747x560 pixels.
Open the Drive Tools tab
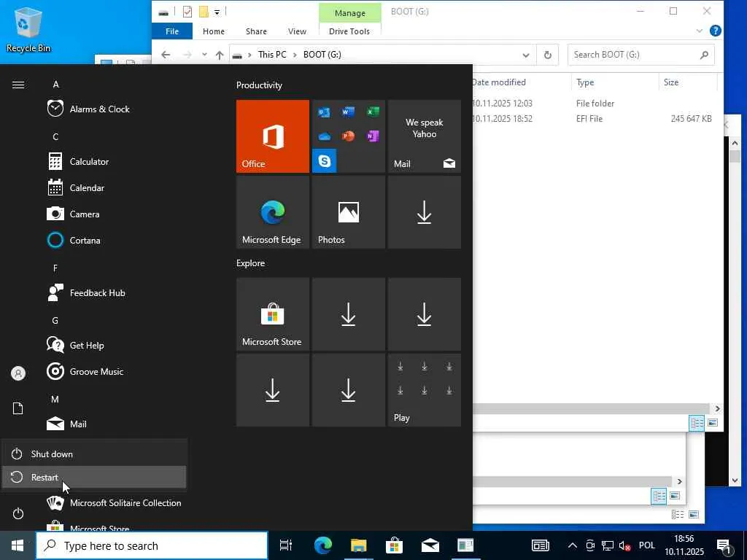pyautogui.click(x=349, y=31)
